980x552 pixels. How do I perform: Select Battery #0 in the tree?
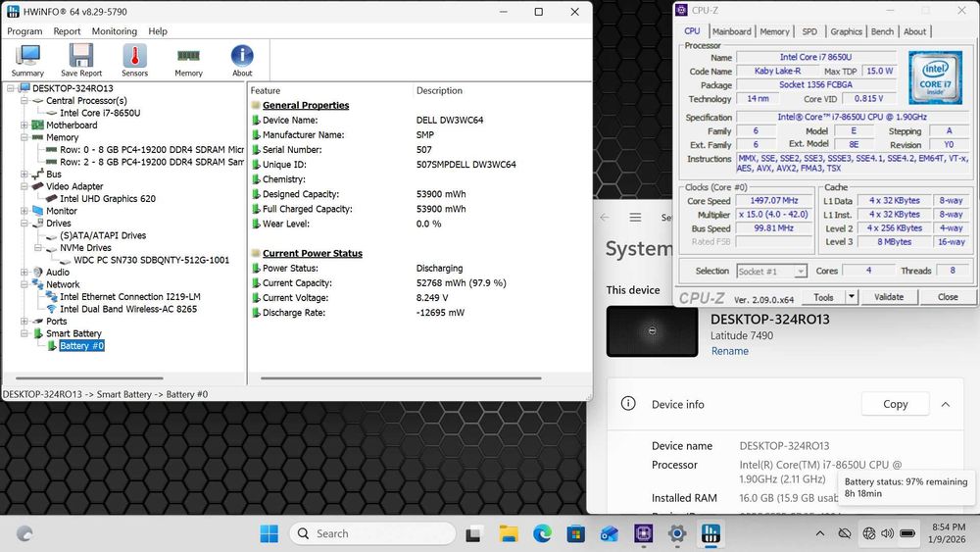point(82,346)
